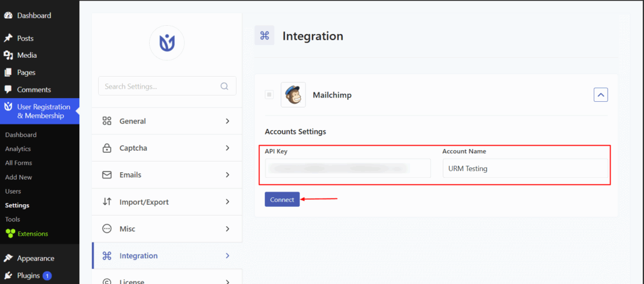644x284 pixels.
Task: Click the Import/Export arrows icon
Action: click(107, 202)
